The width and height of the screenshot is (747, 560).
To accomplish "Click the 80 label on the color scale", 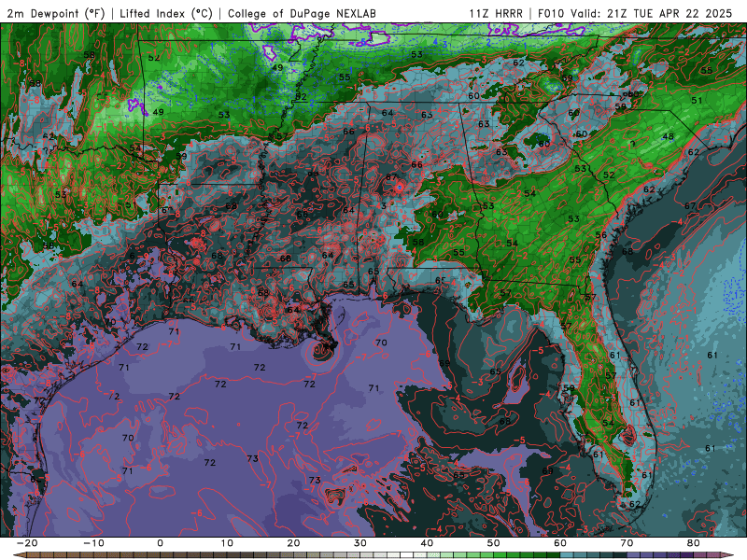I will point(694,543).
